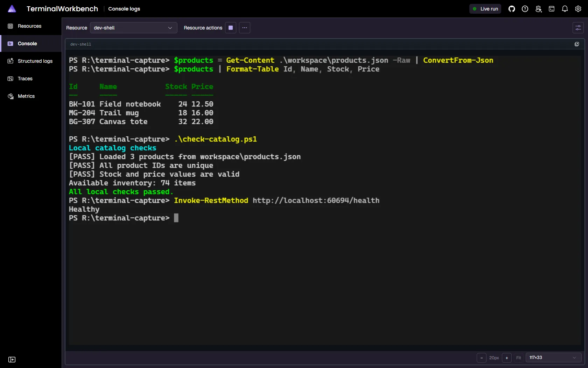This screenshot has height=368, width=588.
Task: Click the Live run status badge
Action: coord(485,9)
